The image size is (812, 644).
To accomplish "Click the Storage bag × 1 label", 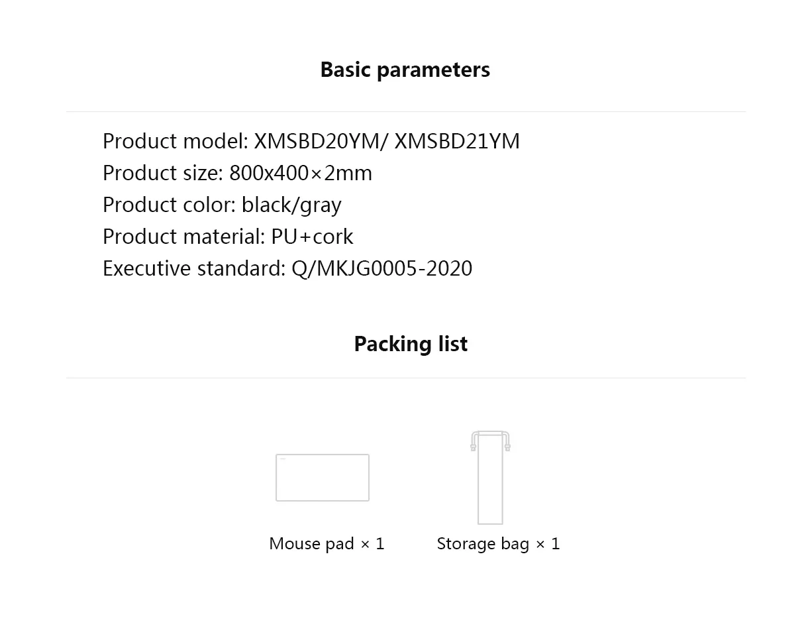I will pos(498,544).
